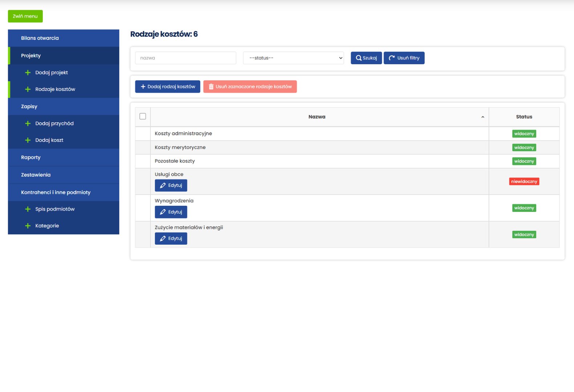
Task: Click the pencil icon for Usługi obce
Action: coord(163,185)
